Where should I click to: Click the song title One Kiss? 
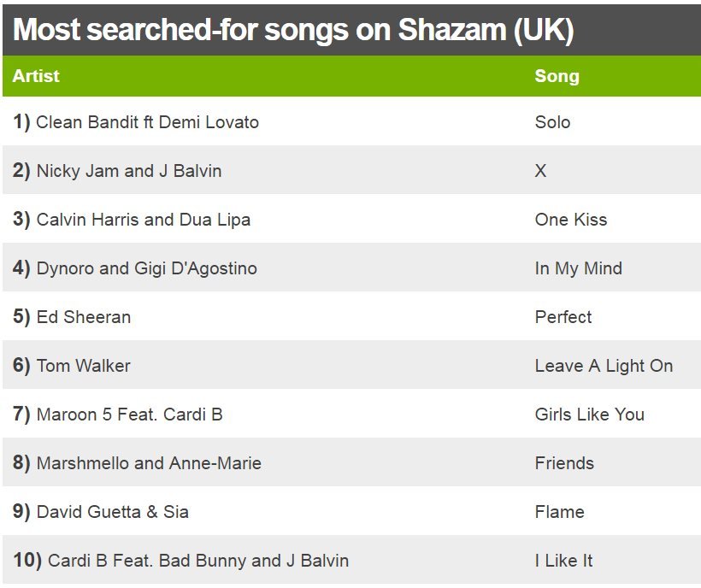tap(570, 220)
